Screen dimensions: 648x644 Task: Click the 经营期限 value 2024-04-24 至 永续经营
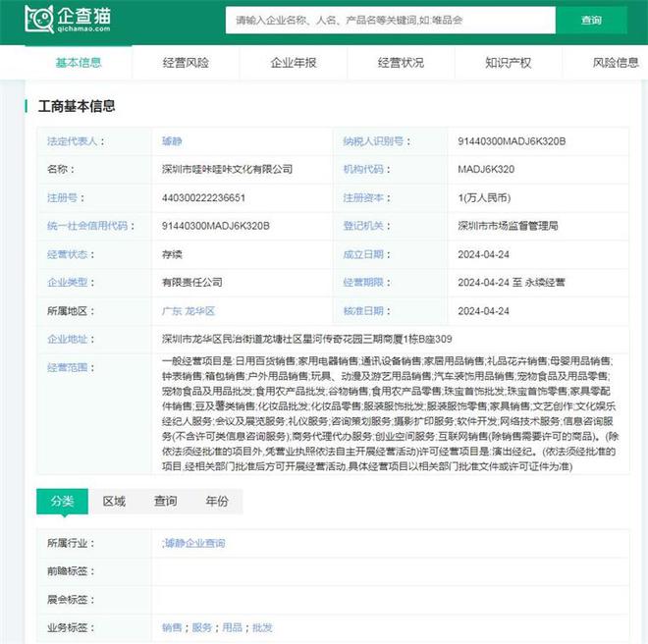512,283
